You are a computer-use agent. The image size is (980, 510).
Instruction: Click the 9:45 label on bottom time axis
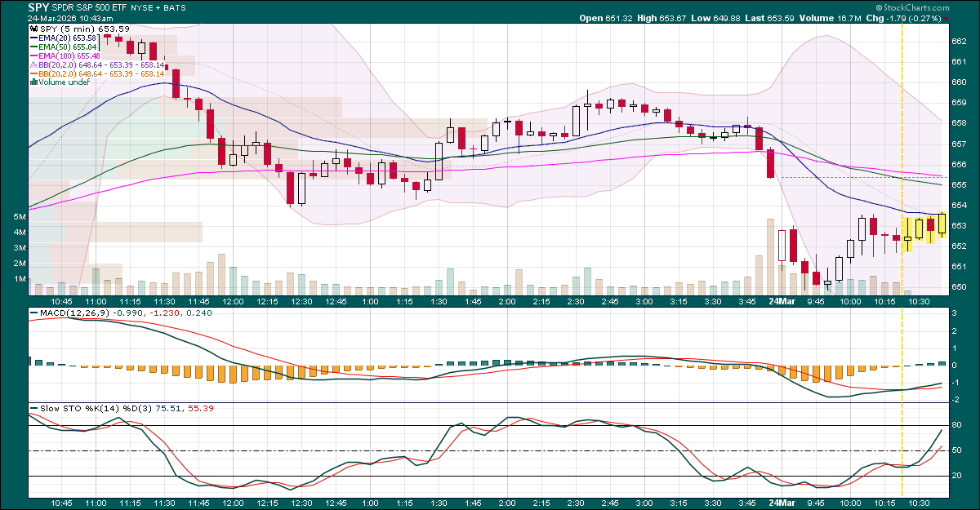tap(816, 503)
